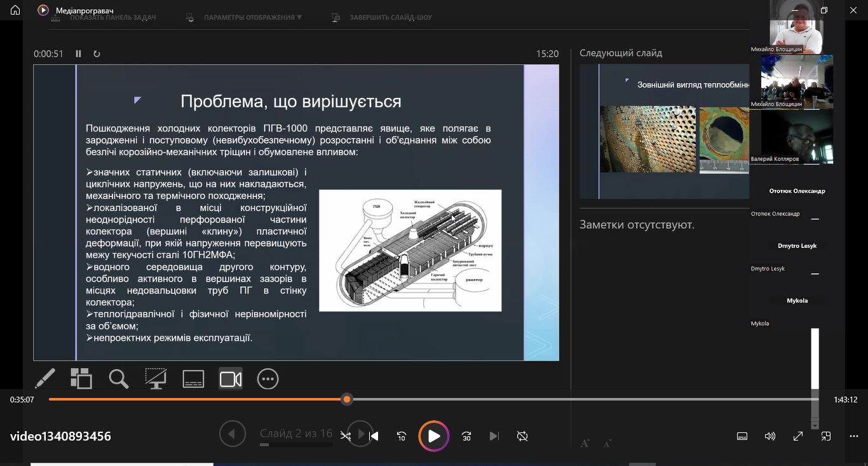The image size is (868, 466).
Task: Jump to next track
Action: click(494, 436)
